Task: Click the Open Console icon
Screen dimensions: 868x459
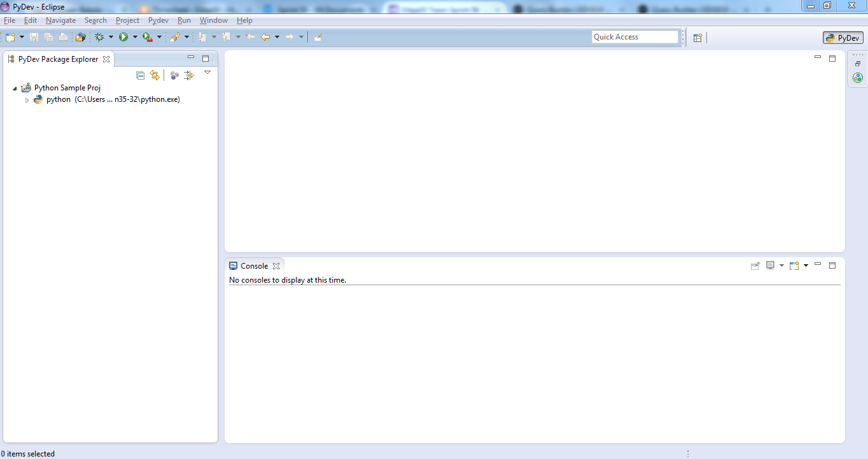Action: (794, 265)
